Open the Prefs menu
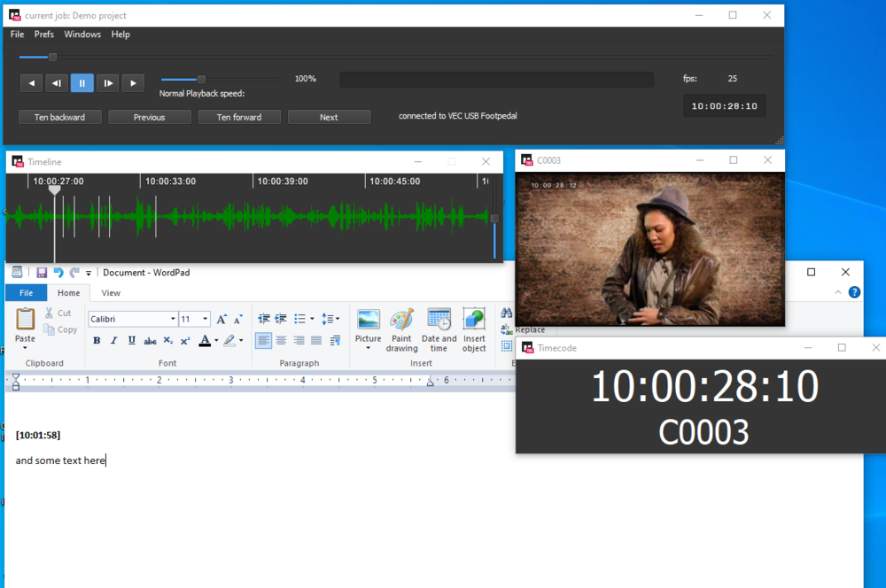 click(44, 35)
